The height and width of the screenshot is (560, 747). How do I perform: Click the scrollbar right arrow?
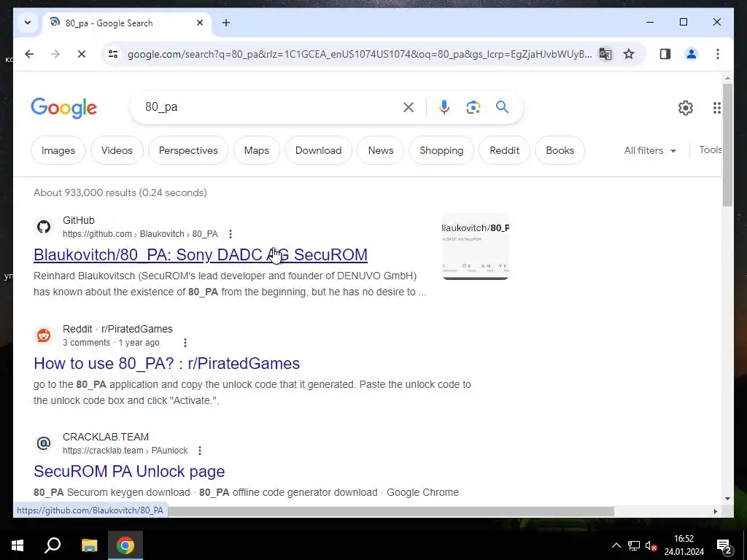click(715, 511)
